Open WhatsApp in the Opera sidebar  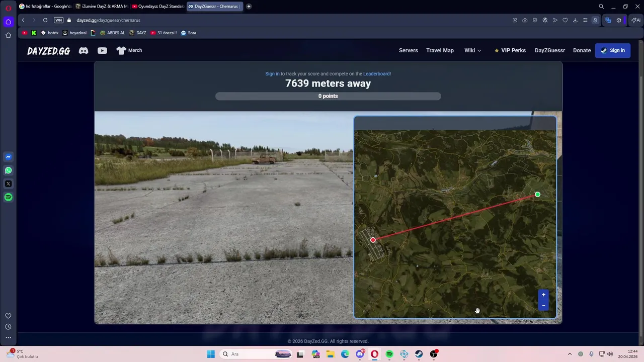(9, 170)
